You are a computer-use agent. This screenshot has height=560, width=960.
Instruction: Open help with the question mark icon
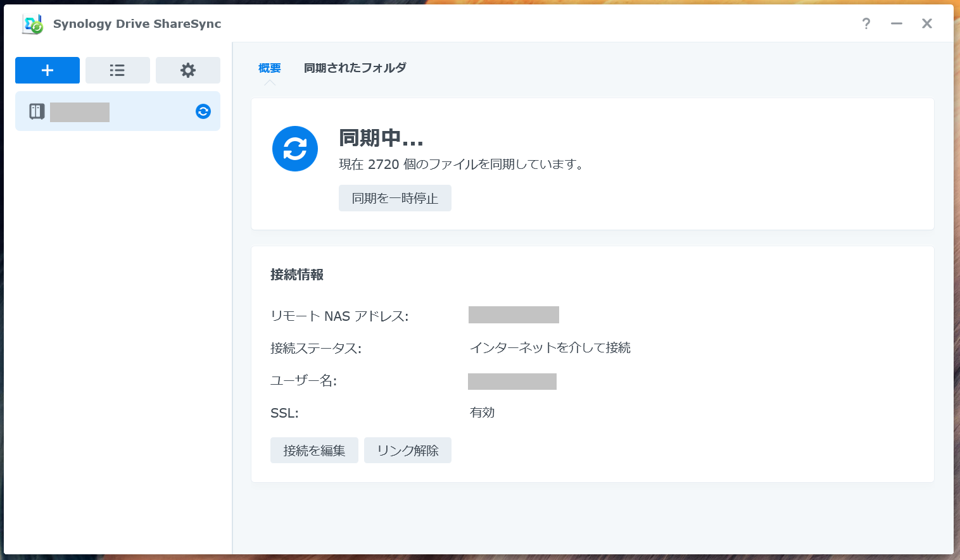866,23
